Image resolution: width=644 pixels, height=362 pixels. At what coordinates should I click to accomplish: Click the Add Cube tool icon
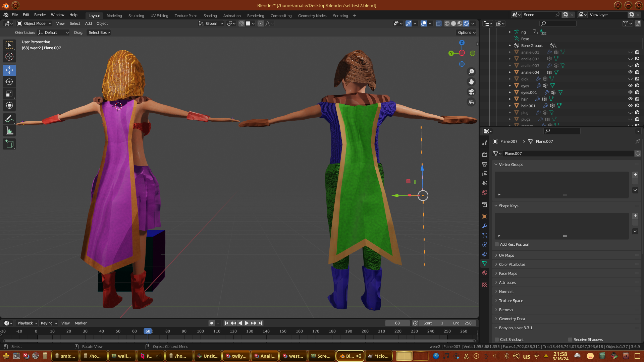[9, 144]
